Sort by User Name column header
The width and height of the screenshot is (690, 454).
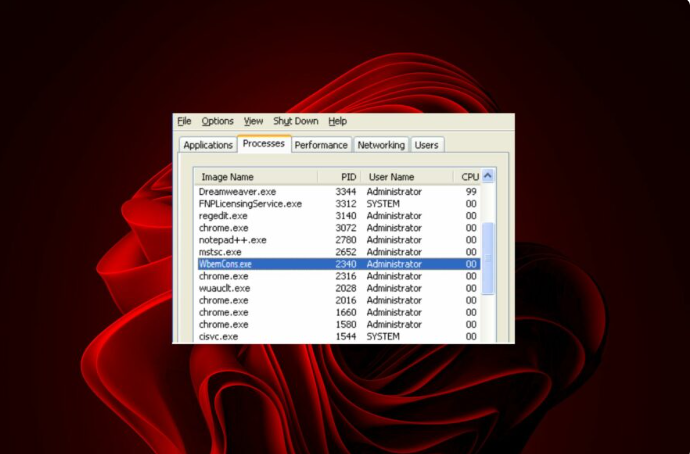(x=407, y=177)
